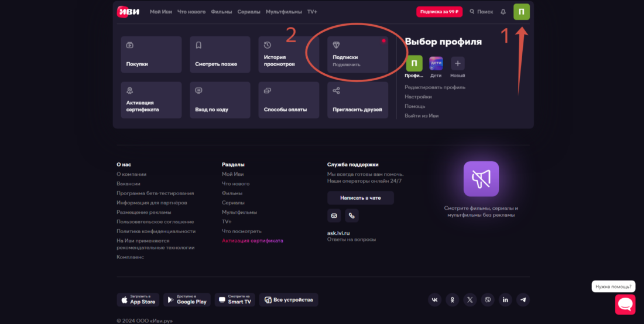Go to Сериалы in top navigation
Screen dimensions: 644x324
[249, 12]
